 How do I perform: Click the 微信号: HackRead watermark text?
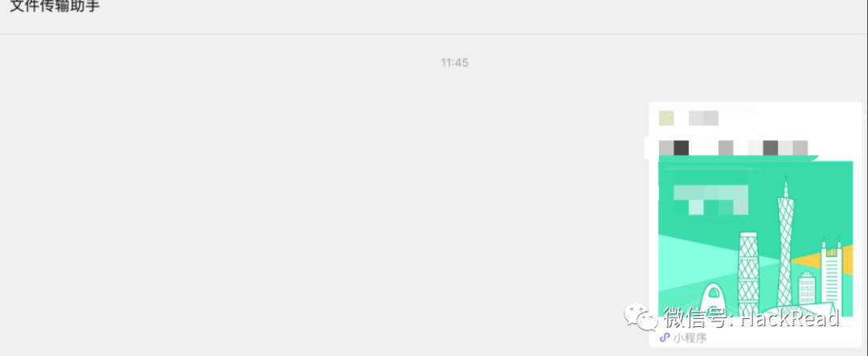(751, 317)
